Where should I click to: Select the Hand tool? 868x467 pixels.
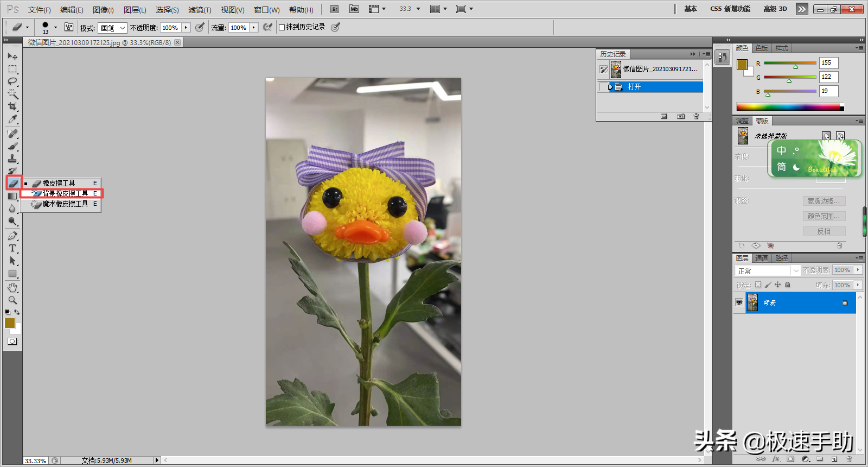[x=12, y=287]
